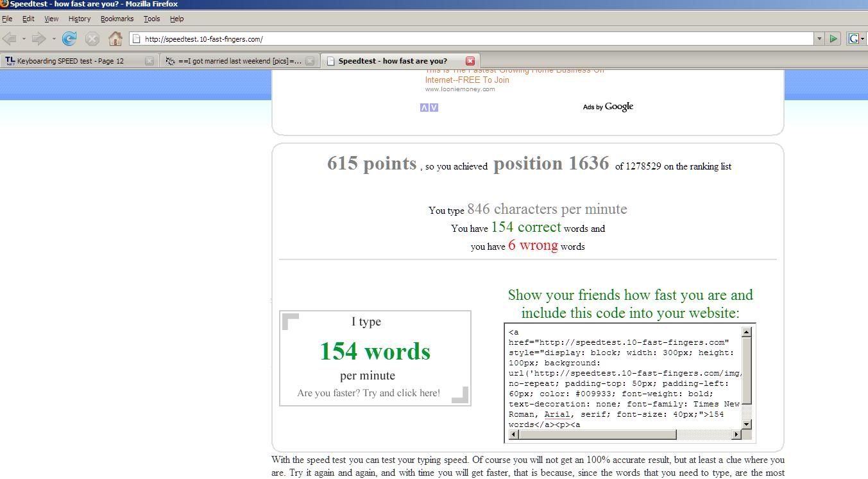Go forward using the forward arrow
The image size is (868, 479).
coord(39,39)
